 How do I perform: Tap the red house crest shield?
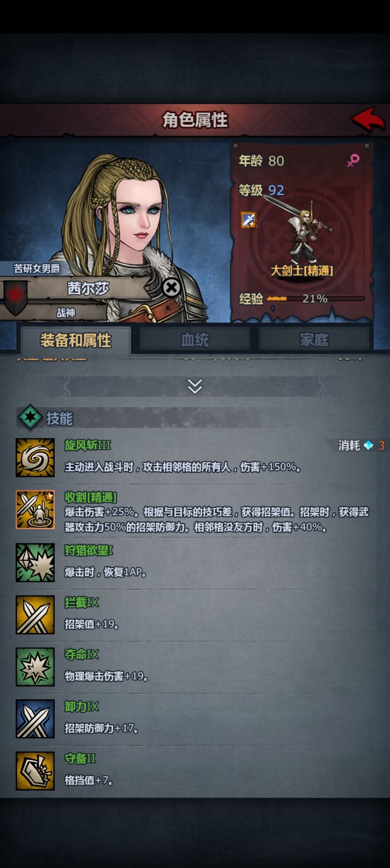click(x=15, y=297)
